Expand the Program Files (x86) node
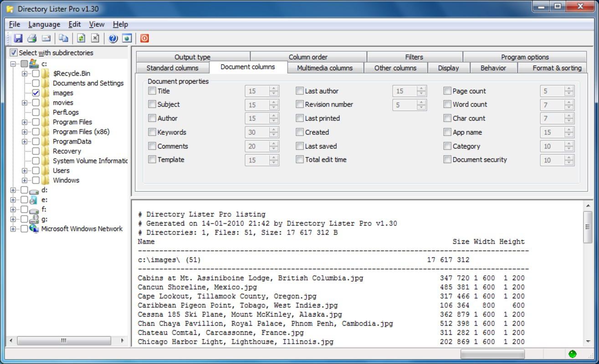Viewport: 599px width, 364px height. click(24, 132)
